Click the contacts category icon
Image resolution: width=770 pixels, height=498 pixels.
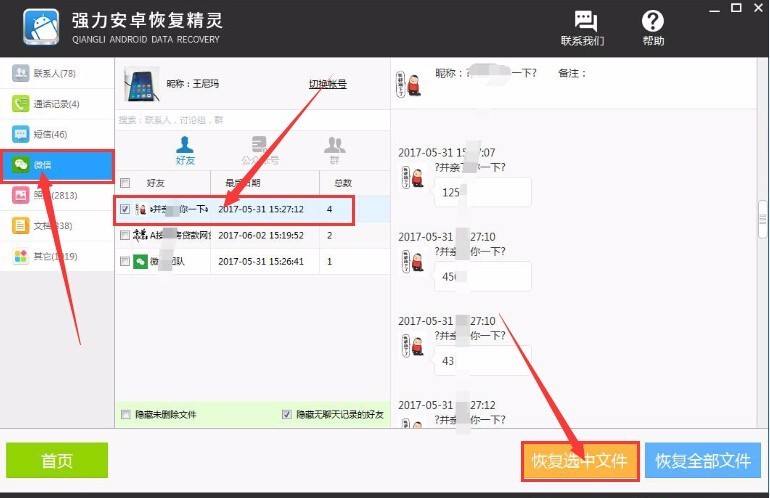[21, 73]
